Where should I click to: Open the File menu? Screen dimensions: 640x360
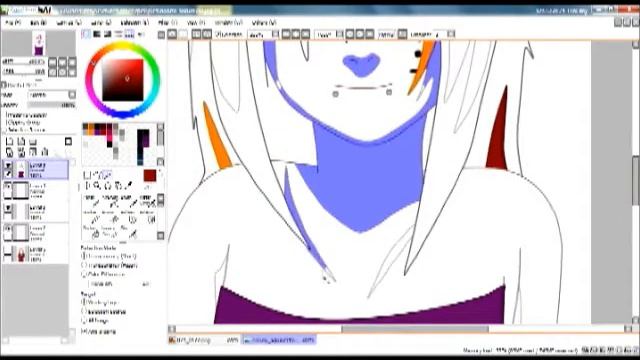(x=13, y=23)
